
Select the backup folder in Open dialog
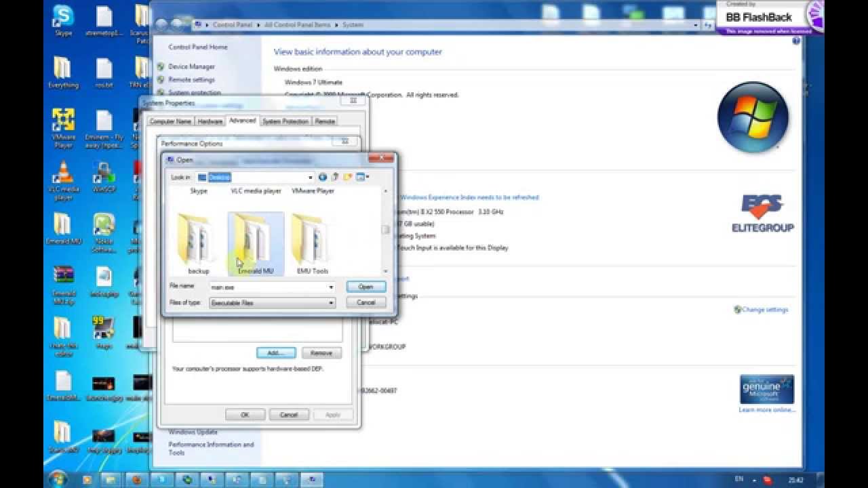pyautogui.click(x=198, y=244)
